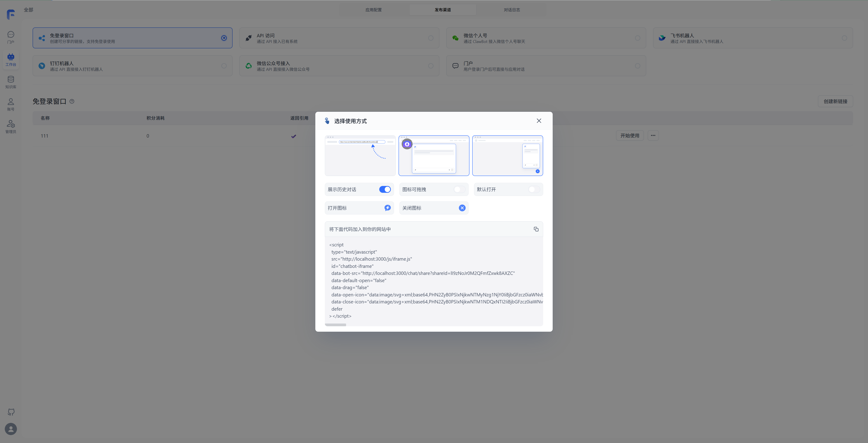Switch to the 应用配置 tab
Viewport: 868px width, 443px height.
click(x=373, y=10)
